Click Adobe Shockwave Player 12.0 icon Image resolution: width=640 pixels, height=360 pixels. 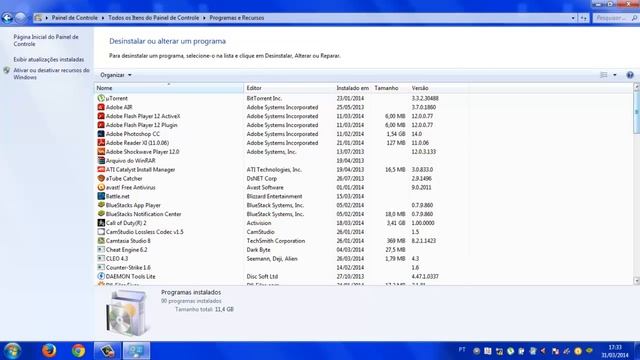[101, 151]
